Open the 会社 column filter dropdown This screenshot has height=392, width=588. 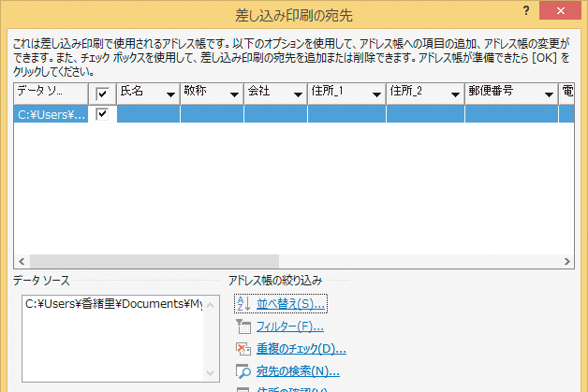299,94
